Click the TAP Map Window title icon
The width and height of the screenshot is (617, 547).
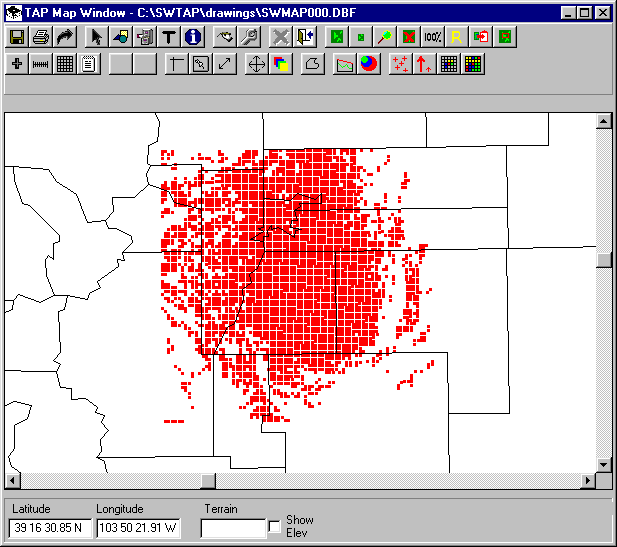(14, 13)
